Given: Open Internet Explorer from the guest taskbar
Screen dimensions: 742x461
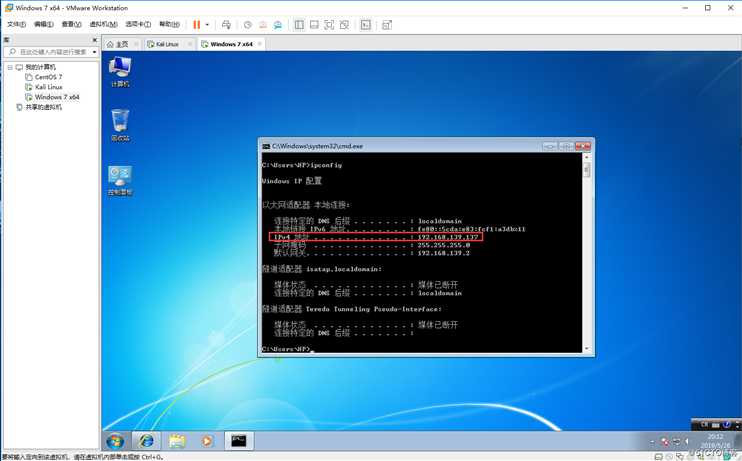Looking at the screenshot, I should coord(146,441).
